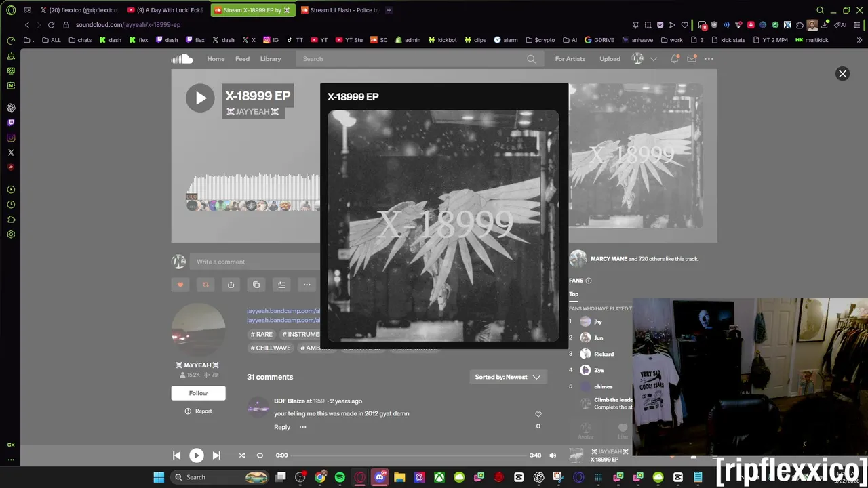This screenshot has height=488, width=868.
Task: Play the track in the bottom player
Action: (196, 455)
